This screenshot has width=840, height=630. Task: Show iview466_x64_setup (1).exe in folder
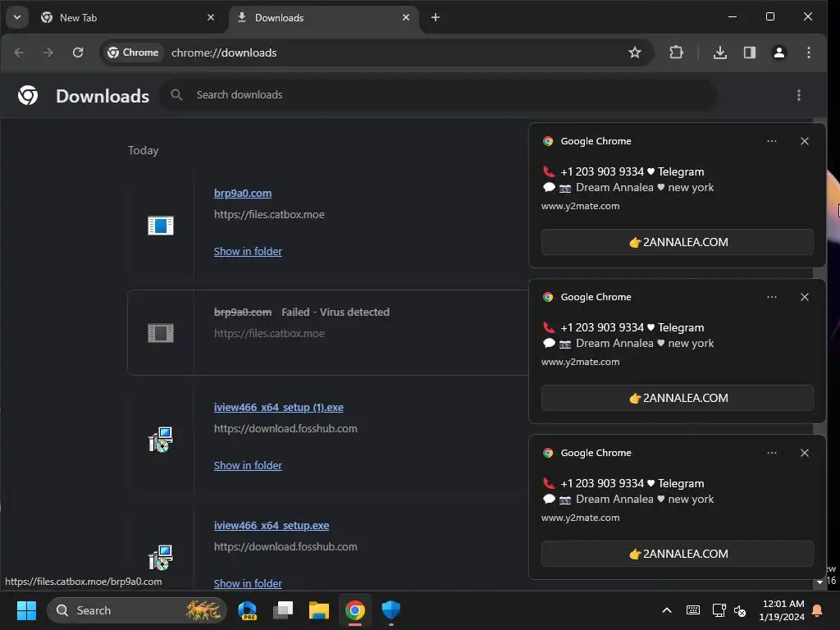point(248,466)
